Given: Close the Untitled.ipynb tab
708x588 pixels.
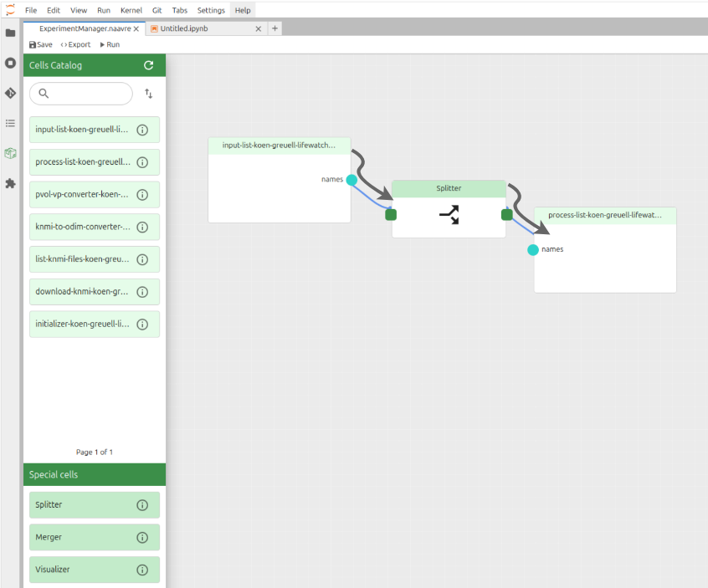Looking at the screenshot, I should click(259, 29).
